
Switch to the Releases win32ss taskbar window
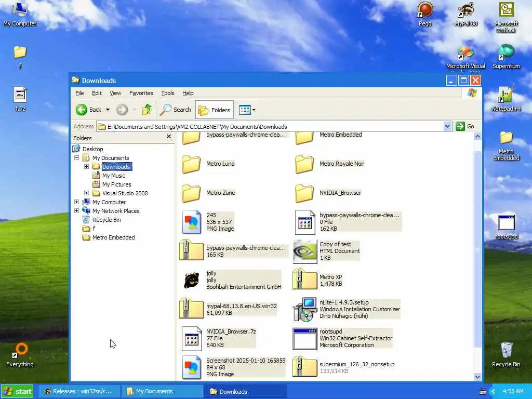click(x=79, y=391)
